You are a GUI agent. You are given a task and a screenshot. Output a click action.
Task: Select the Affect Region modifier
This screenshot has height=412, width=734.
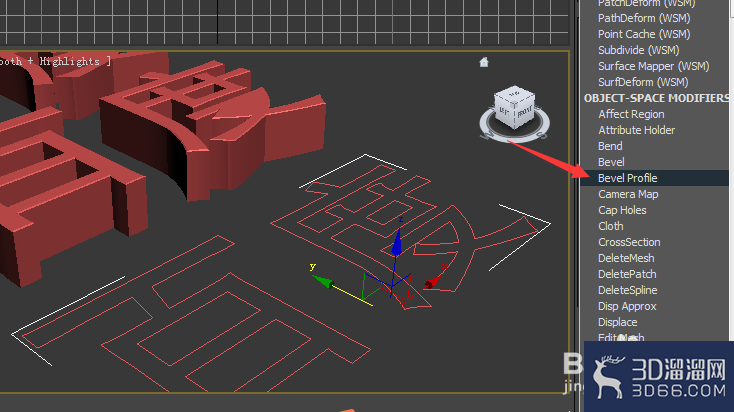click(x=631, y=114)
